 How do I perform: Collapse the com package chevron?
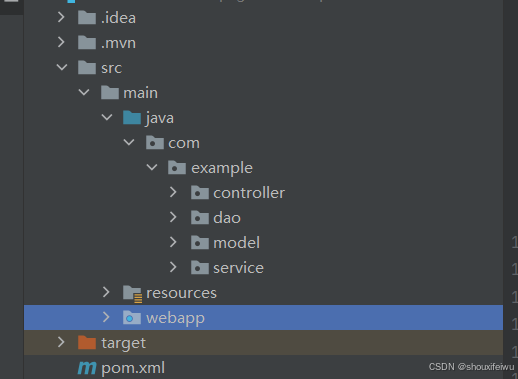(129, 143)
